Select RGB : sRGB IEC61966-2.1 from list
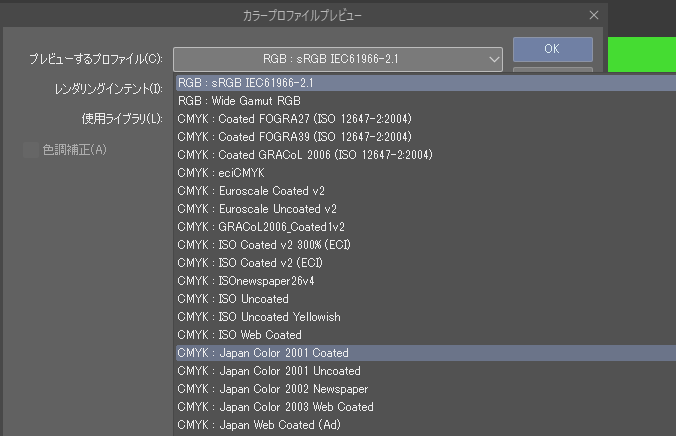Viewport: 676px width, 436px height. click(x=245, y=83)
